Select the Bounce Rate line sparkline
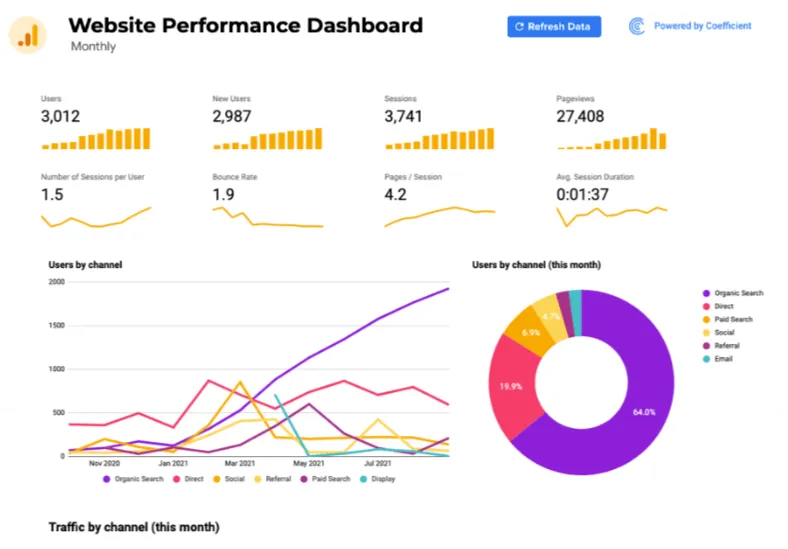This screenshot has width=788, height=549. pyautogui.click(x=268, y=217)
